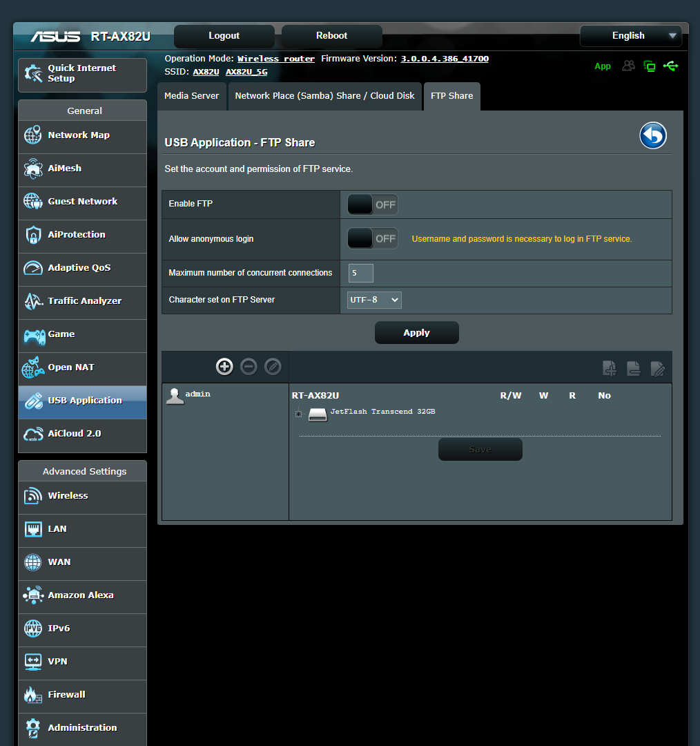Click the Reboot button

[x=332, y=36]
